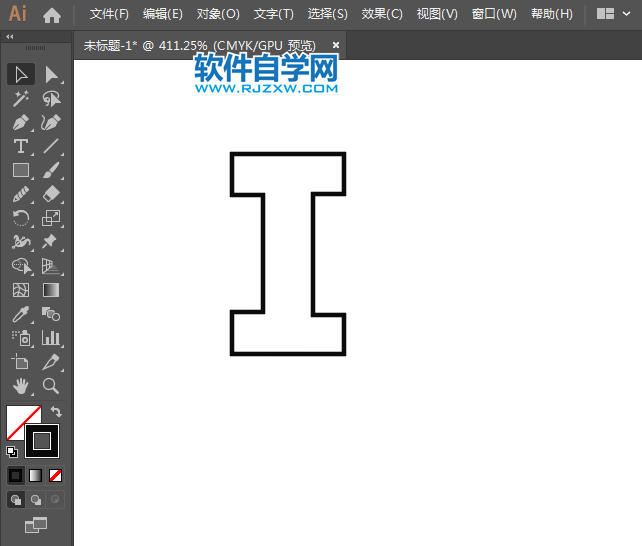Select the Eraser tool
This screenshot has height=546, width=642.
tap(51, 194)
